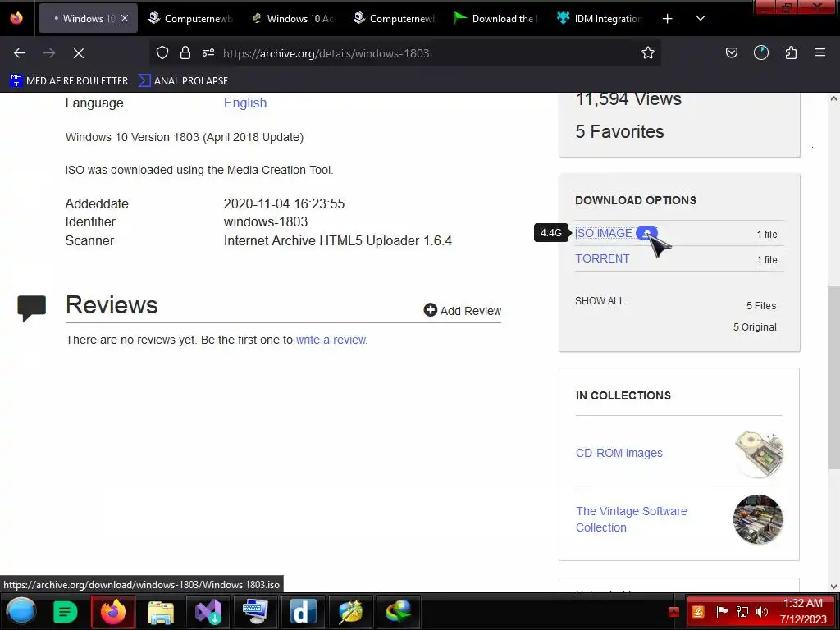Switch to the Windows 10 Ac tab
Screen dimensions: 840x630
click(x=294, y=18)
